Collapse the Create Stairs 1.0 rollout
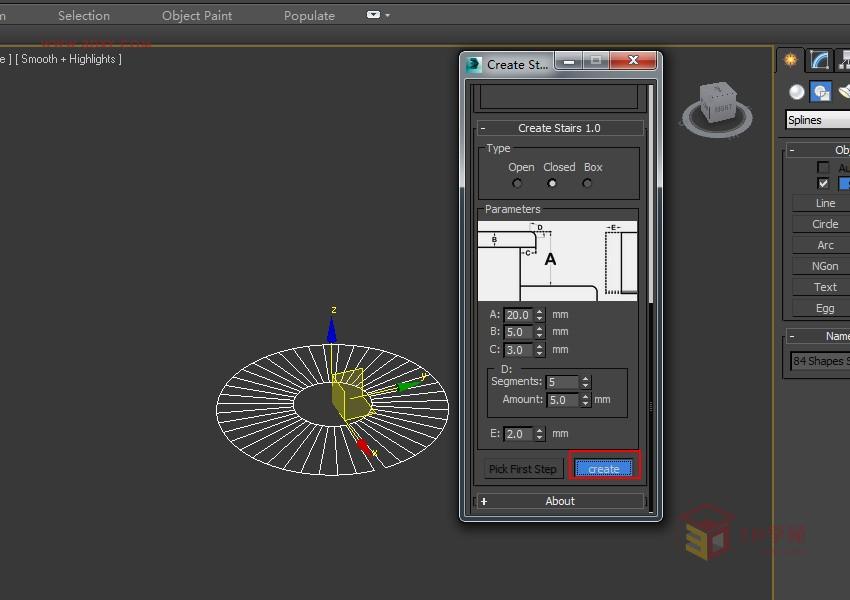850x600 pixels. point(559,128)
